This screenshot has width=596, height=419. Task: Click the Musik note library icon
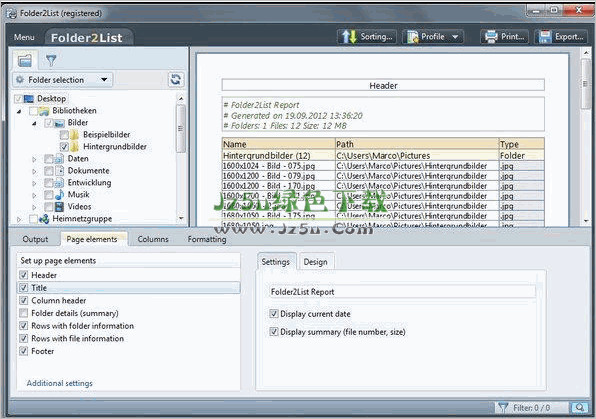[x=59, y=195]
